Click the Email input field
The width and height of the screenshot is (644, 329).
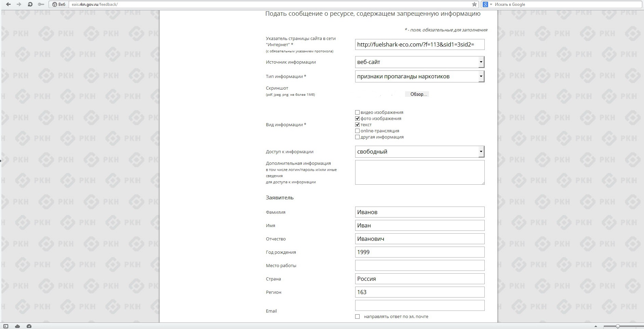coord(419,305)
